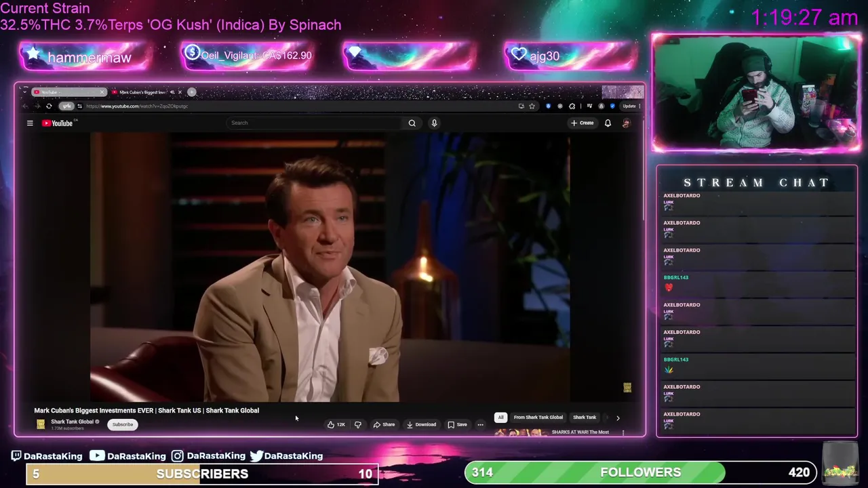This screenshot has height=488, width=868.
Task: Click the Share button under video
Action: point(384,425)
